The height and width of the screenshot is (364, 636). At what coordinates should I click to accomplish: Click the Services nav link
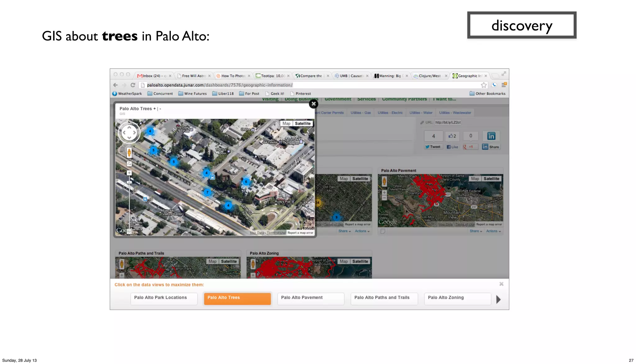tap(366, 99)
